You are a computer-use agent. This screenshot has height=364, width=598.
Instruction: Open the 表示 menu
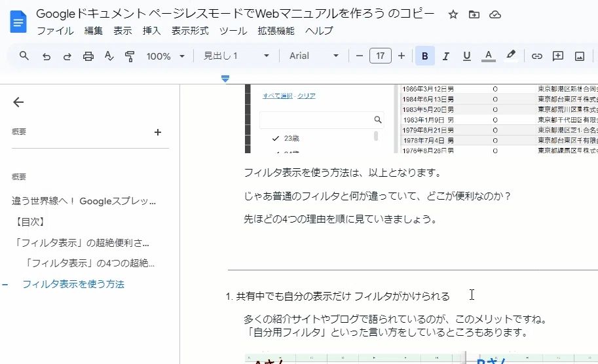coord(122,31)
